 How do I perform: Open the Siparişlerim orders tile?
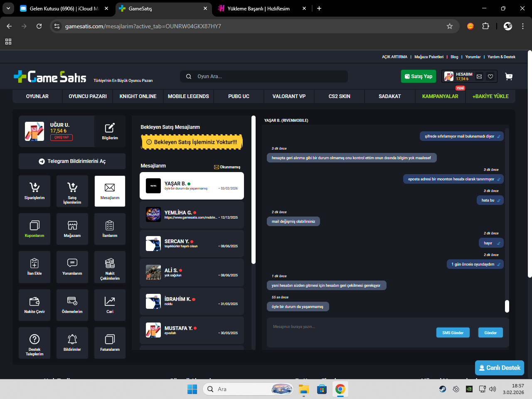coord(34,191)
